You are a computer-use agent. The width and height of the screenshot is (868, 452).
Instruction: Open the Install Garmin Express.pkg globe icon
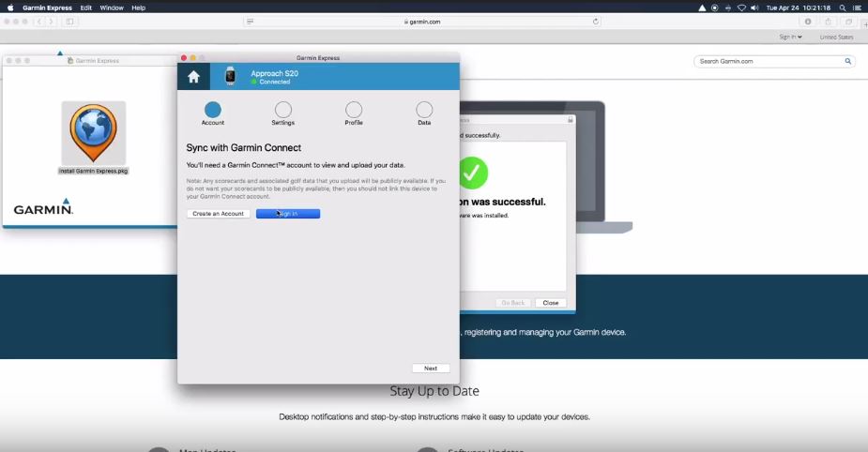[94, 133]
